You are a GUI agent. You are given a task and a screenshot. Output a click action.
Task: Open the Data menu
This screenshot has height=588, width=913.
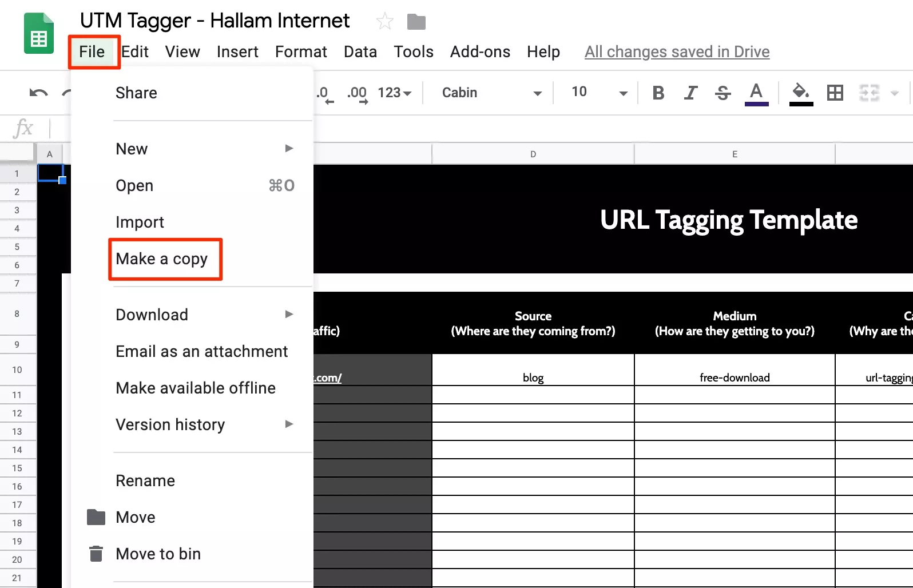360,51
